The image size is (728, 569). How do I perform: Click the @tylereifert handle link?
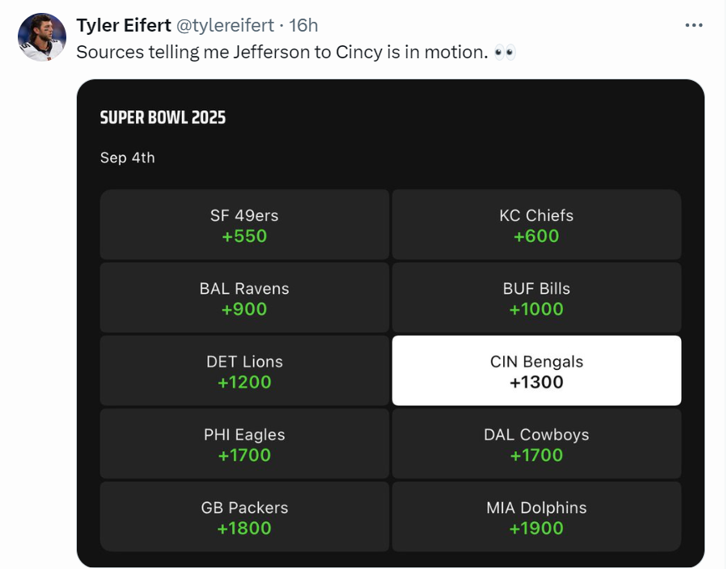tap(226, 26)
